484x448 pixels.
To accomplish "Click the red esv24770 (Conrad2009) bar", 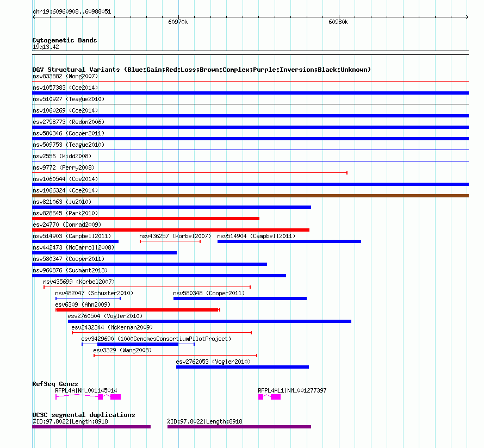I will coord(171,230).
